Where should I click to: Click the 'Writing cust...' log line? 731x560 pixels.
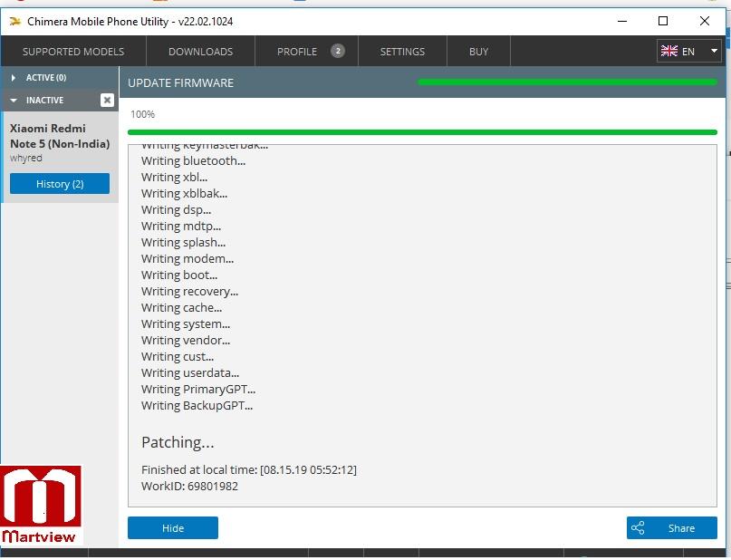tap(178, 357)
